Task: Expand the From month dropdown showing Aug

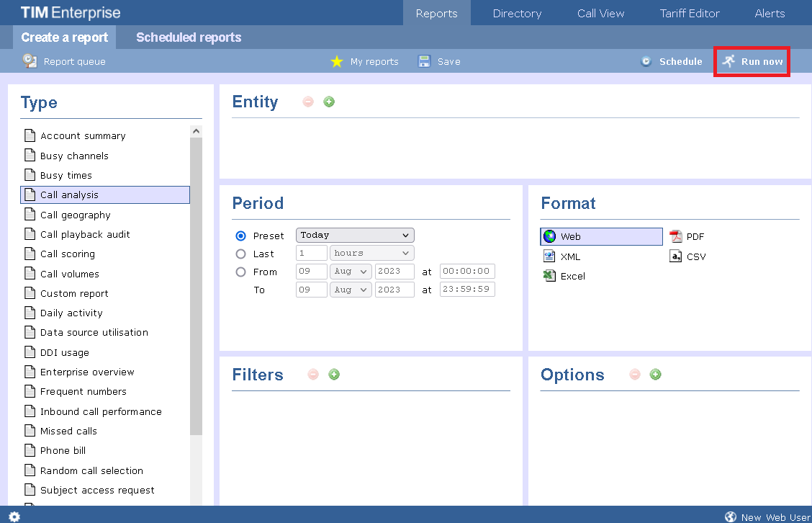Action: (351, 272)
